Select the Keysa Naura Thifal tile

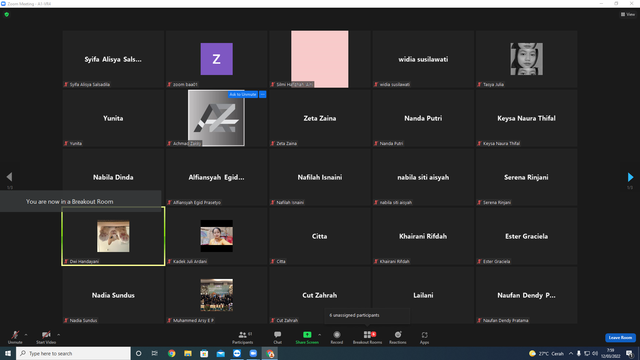(526, 118)
